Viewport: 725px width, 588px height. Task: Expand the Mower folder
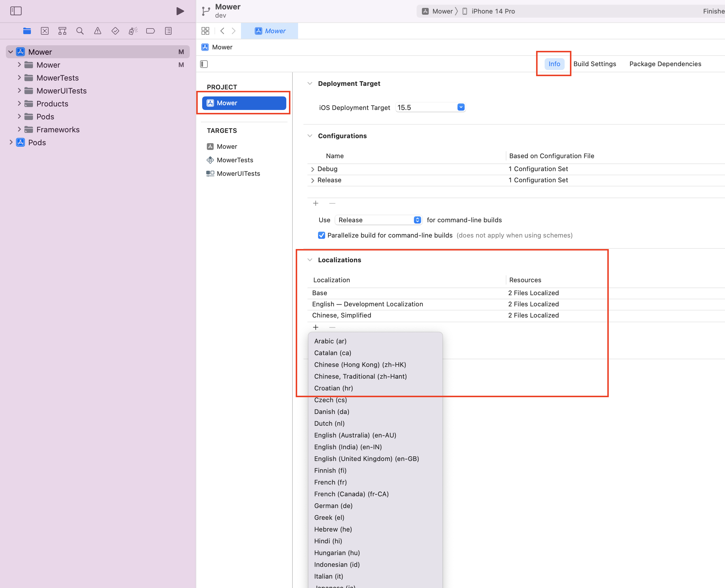19,64
